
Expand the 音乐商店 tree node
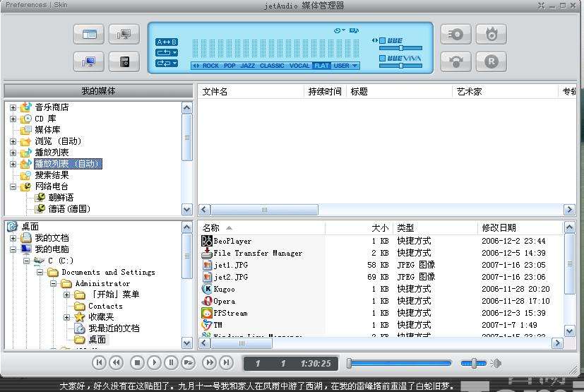coord(13,107)
